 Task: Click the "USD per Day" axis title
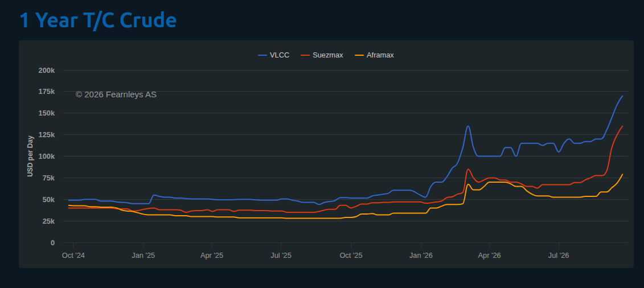tap(30, 156)
